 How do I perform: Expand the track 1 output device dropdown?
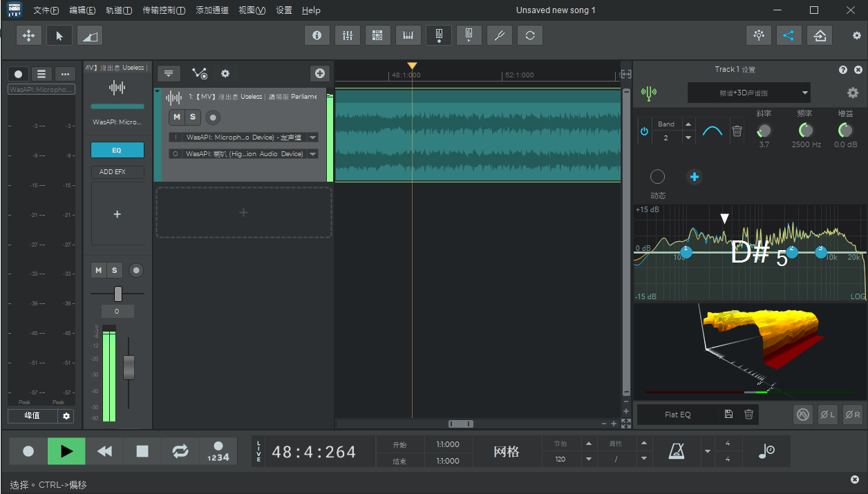pyautogui.click(x=313, y=154)
